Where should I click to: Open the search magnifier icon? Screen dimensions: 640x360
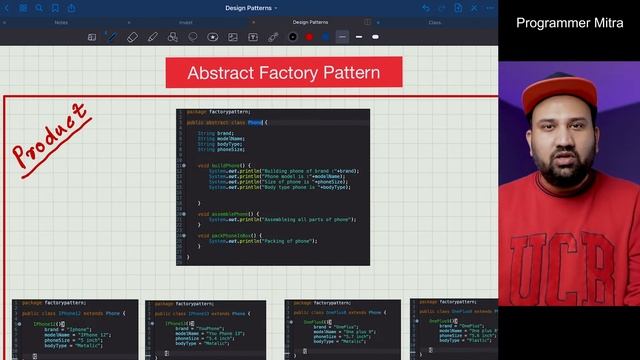click(39, 8)
